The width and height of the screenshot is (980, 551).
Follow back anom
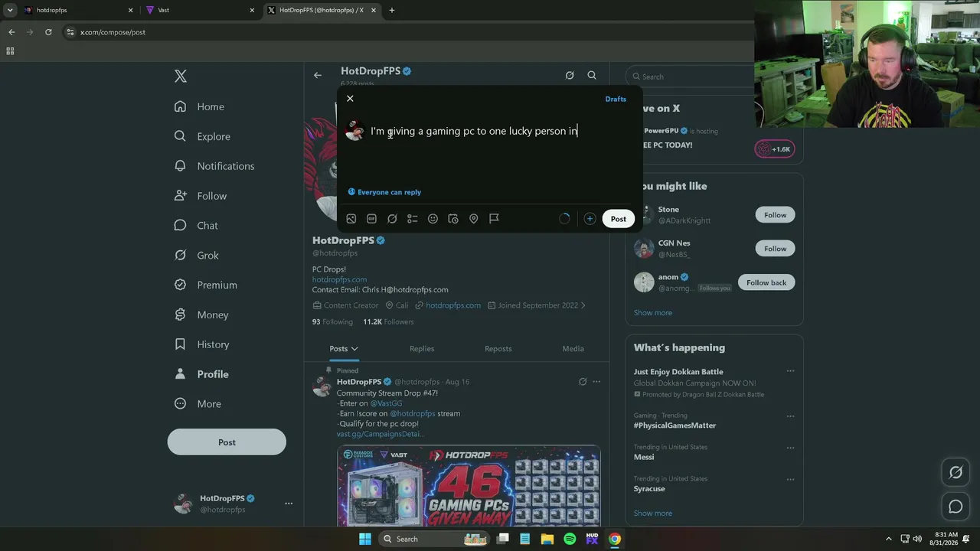(766, 282)
